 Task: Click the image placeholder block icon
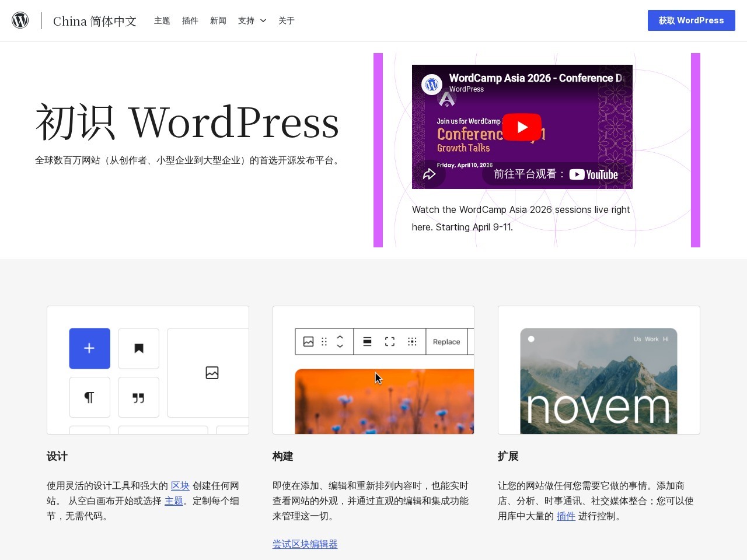[212, 373]
